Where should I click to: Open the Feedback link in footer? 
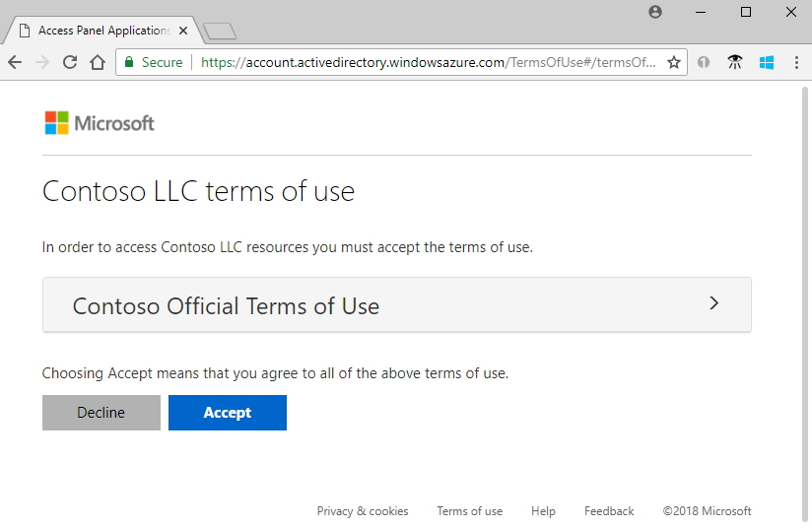[x=609, y=511]
